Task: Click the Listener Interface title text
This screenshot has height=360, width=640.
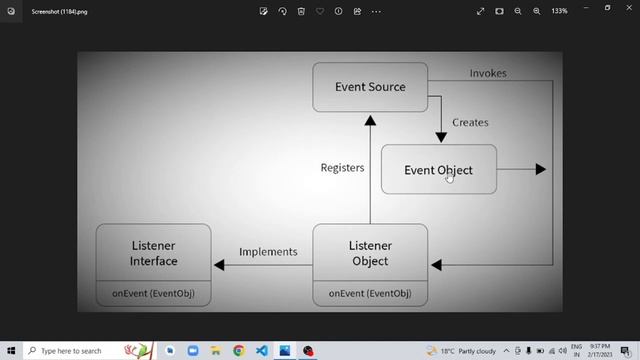Action: (153, 253)
